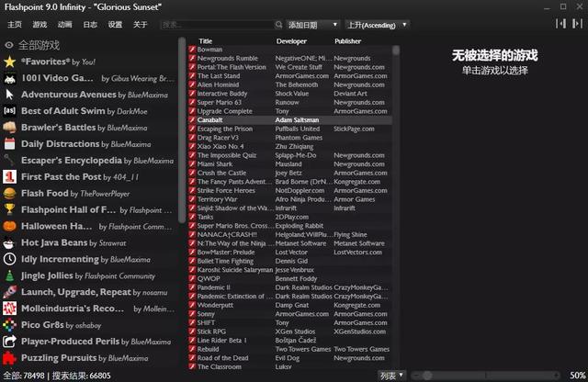Select The Impossible Quiz row
Viewport: 588px width, 382px height.
tap(290, 155)
